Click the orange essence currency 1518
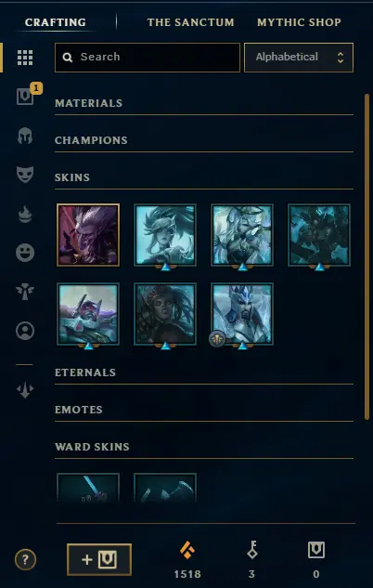373x588 pixels. (x=187, y=560)
